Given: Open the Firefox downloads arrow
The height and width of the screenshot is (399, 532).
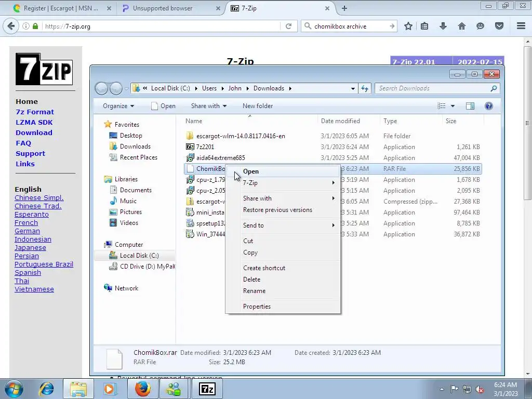Looking at the screenshot, I should (443, 26).
